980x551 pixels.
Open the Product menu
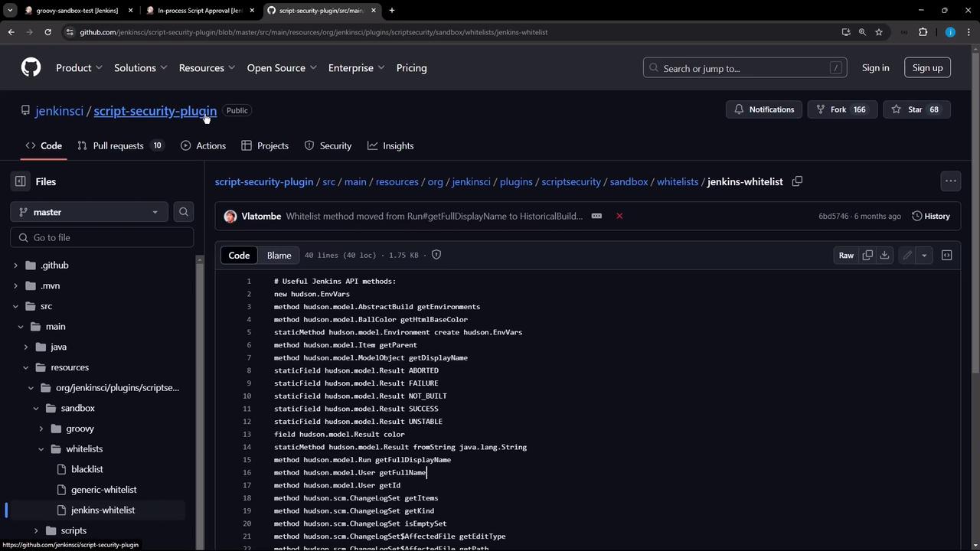coord(79,68)
